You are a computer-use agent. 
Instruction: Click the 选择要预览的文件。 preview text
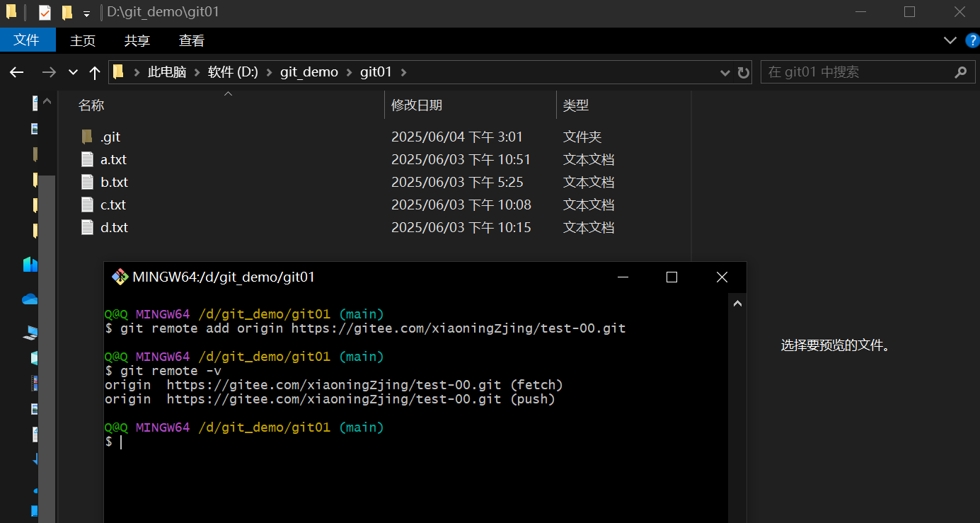(x=836, y=345)
